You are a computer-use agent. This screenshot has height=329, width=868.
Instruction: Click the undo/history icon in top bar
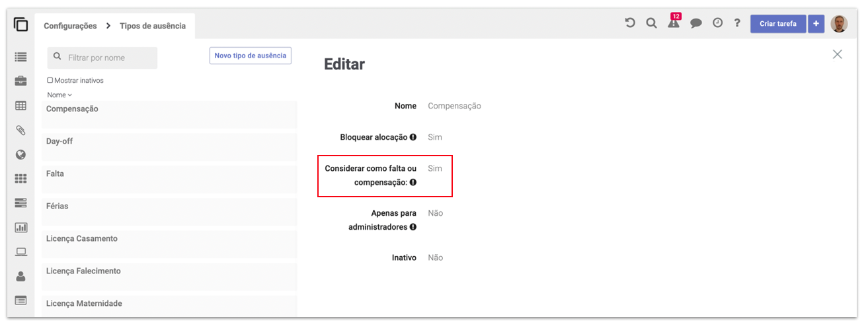click(x=630, y=23)
